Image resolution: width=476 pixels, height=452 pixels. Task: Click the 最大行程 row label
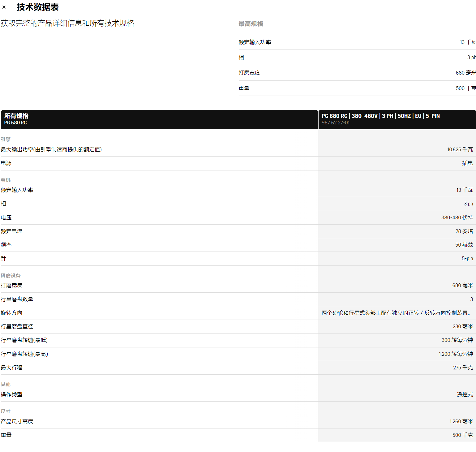point(11,368)
